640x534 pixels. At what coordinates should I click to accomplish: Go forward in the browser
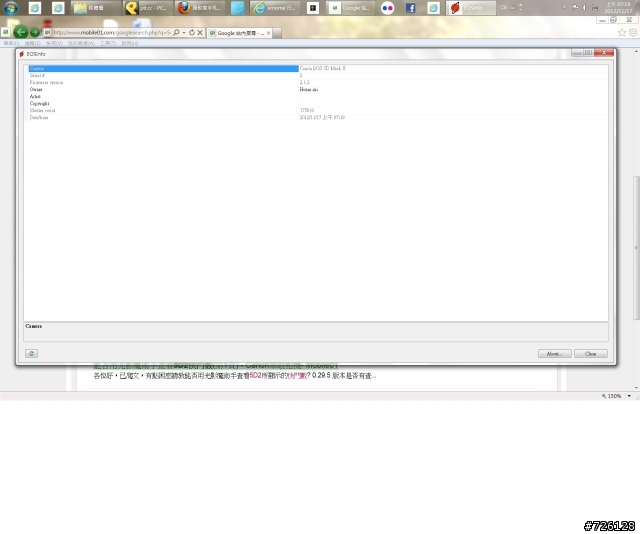(35, 32)
